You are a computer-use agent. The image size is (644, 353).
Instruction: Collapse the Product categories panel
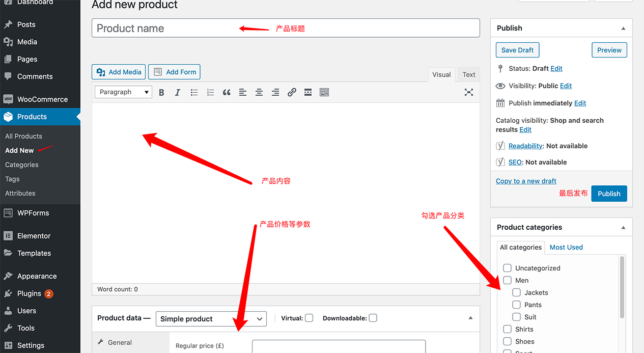click(x=624, y=228)
